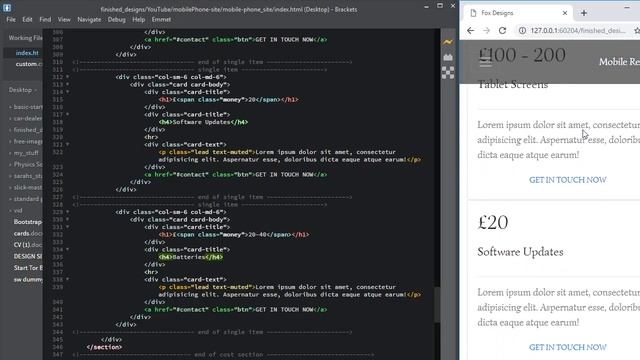
Task: Place cursor on Batteries h4 text in code
Action: pos(189,257)
